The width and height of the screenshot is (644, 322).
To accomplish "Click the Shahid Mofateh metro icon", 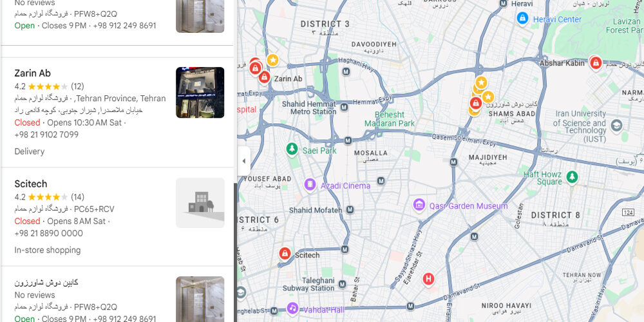I will click(x=350, y=210).
